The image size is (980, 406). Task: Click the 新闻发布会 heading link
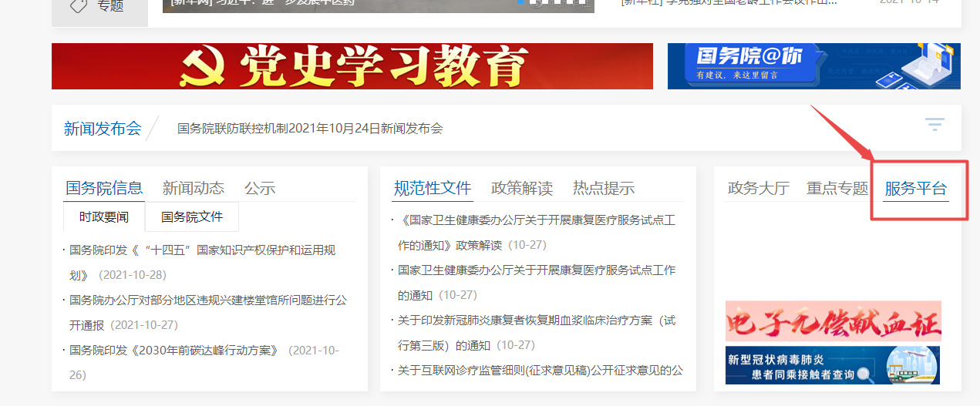(103, 129)
